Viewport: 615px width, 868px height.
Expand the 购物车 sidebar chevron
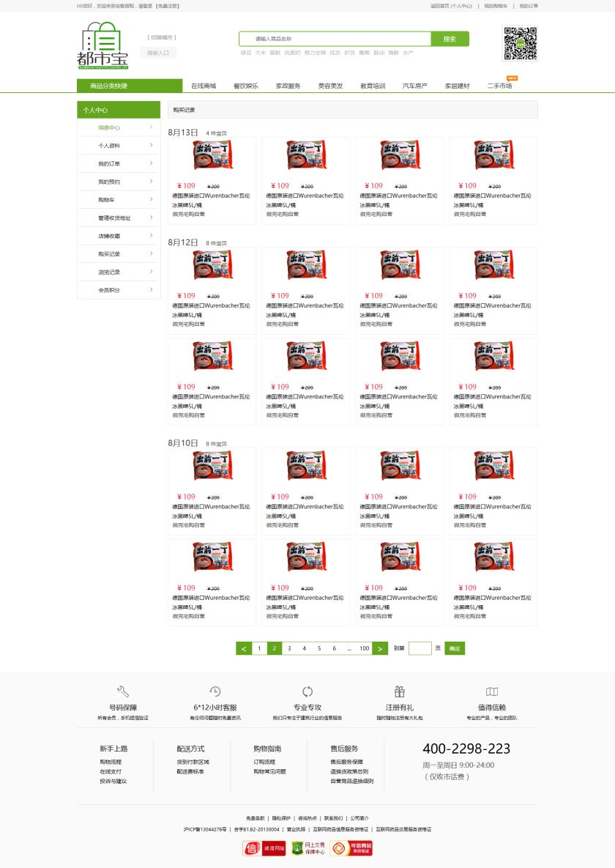click(x=151, y=199)
